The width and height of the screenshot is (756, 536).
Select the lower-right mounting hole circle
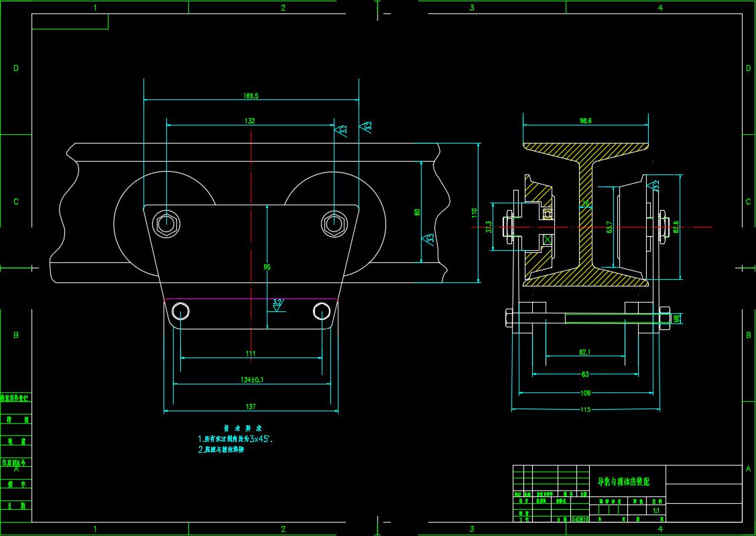pos(322,311)
